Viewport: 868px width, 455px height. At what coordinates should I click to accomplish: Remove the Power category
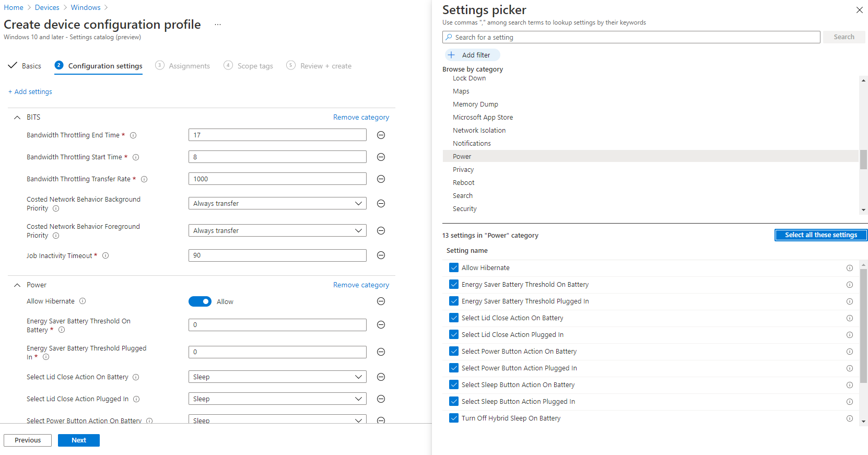[361, 285]
